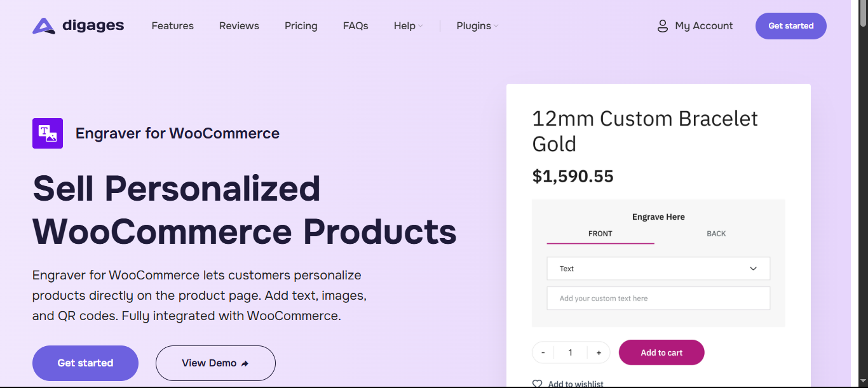Click the digages logo icon
The height and width of the screenshot is (388, 868).
coord(44,26)
